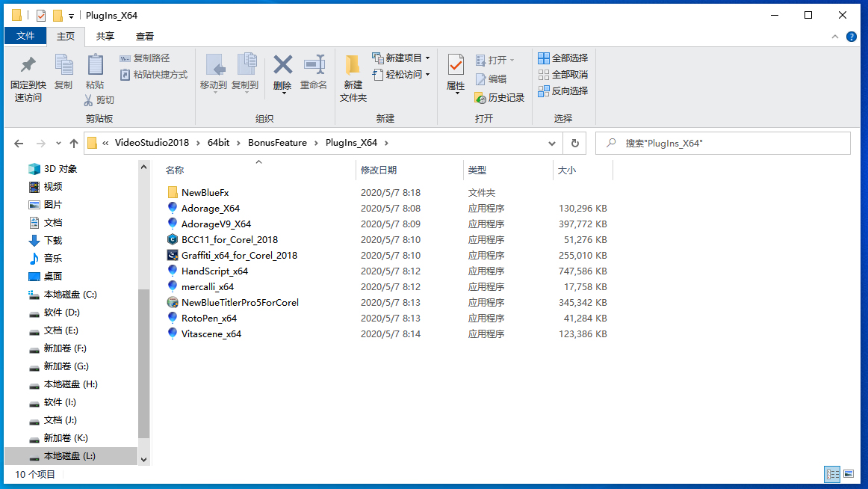The height and width of the screenshot is (489, 868).
Task: Click 复制路径 in the clipboard group
Action: click(x=144, y=58)
